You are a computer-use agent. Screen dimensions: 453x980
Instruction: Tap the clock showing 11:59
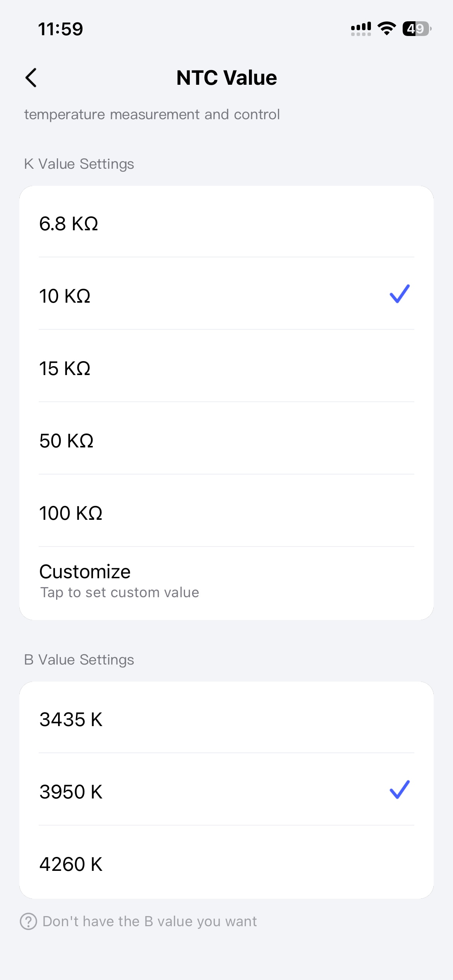pyautogui.click(x=60, y=29)
